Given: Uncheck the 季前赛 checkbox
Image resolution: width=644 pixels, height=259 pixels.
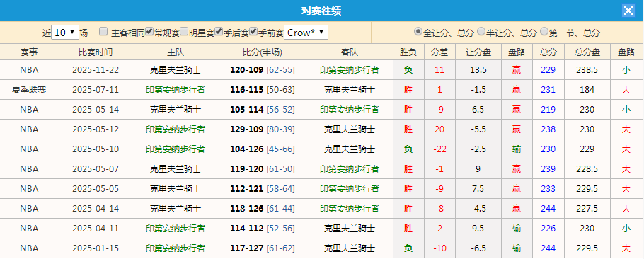Looking at the screenshot, I should pos(253,32).
